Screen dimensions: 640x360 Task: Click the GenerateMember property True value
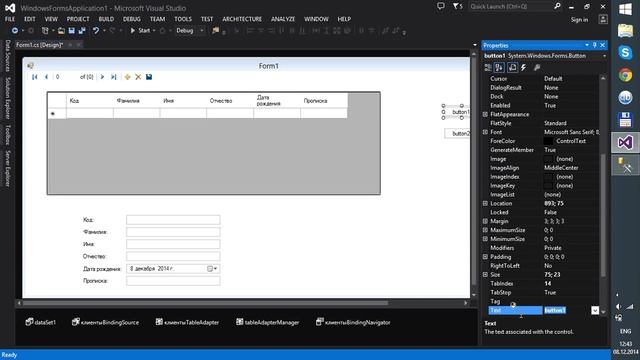point(550,150)
